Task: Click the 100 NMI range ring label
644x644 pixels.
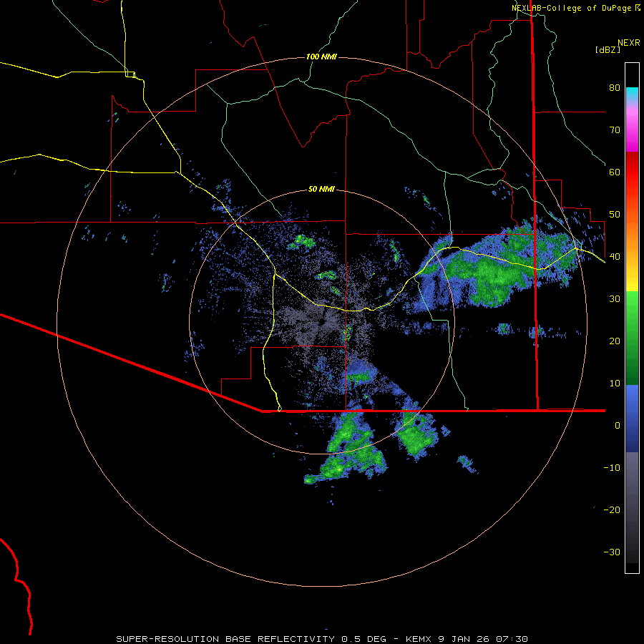Action: pyautogui.click(x=321, y=57)
